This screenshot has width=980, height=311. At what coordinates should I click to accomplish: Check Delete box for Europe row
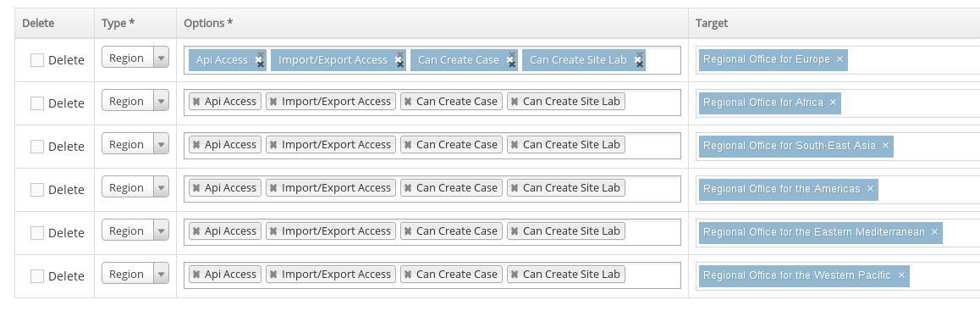37,60
